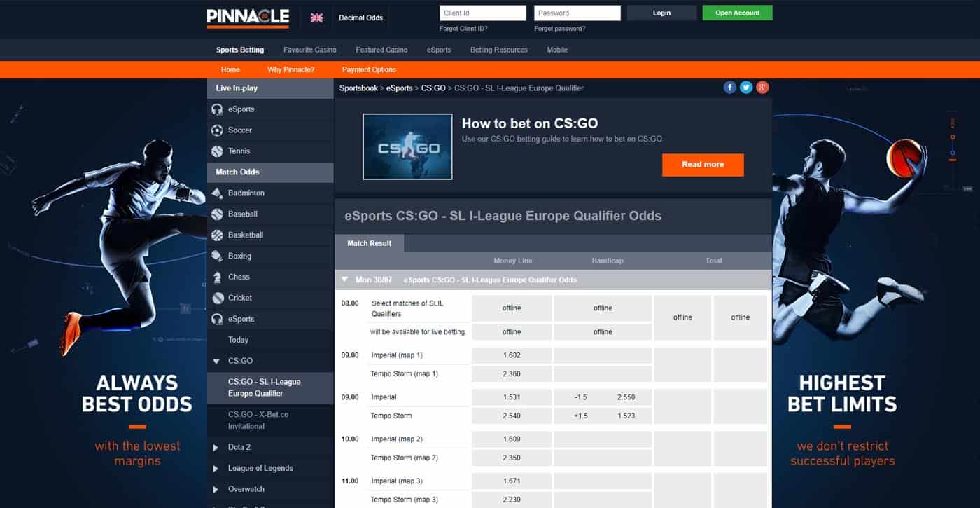
Task: Select Imperial (map 1) odds 1.602
Action: tap(512, 355)
